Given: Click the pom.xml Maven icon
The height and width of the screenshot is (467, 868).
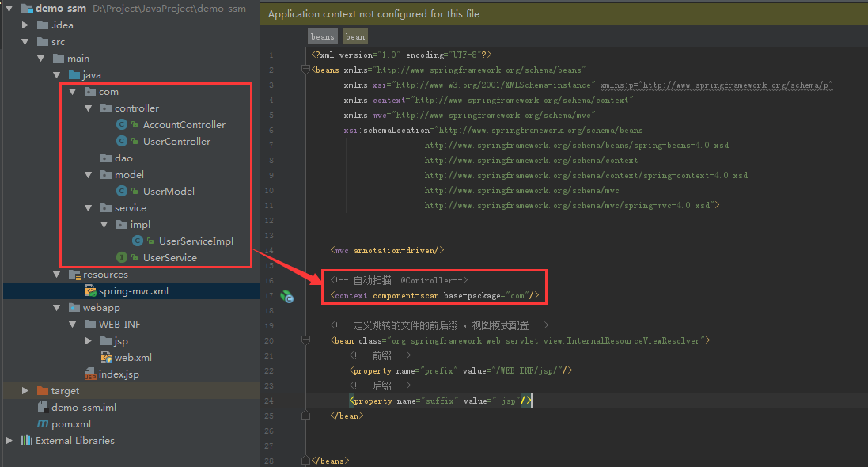Looking at the screenshot, I should (x=43, y=423).
